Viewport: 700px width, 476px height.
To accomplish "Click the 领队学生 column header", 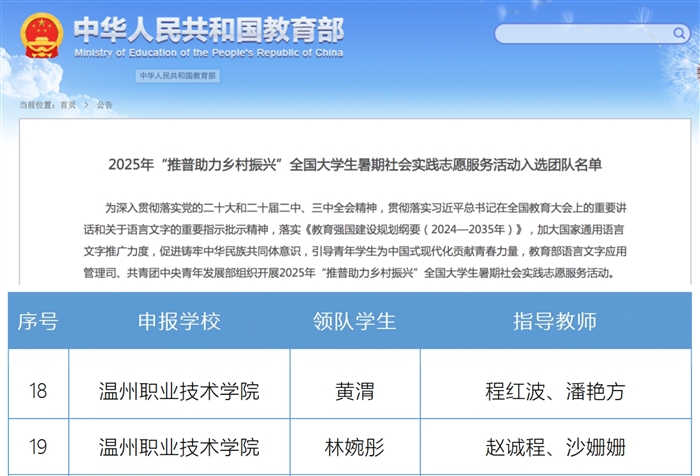I will coord(355,321).
